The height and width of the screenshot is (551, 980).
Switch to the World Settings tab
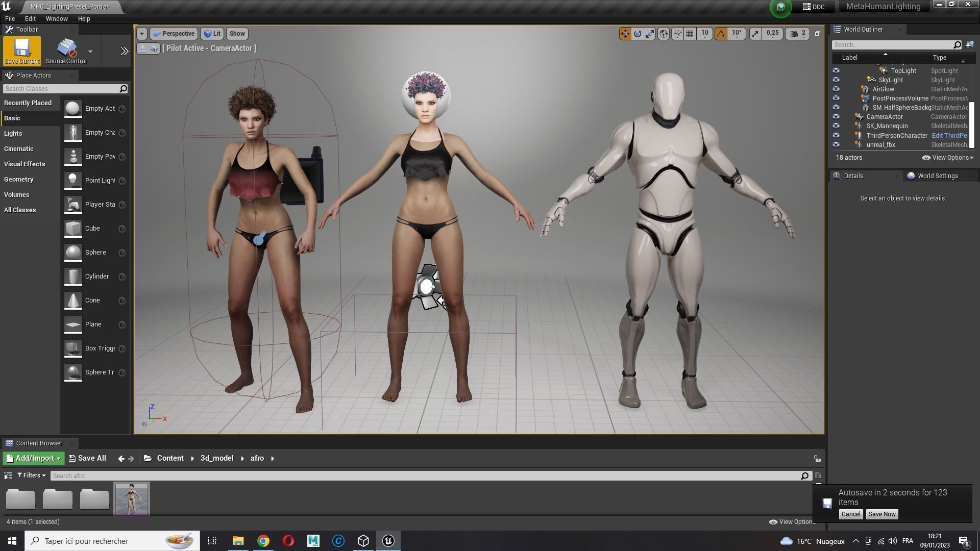pyautogui.click(x=937, y=176)
